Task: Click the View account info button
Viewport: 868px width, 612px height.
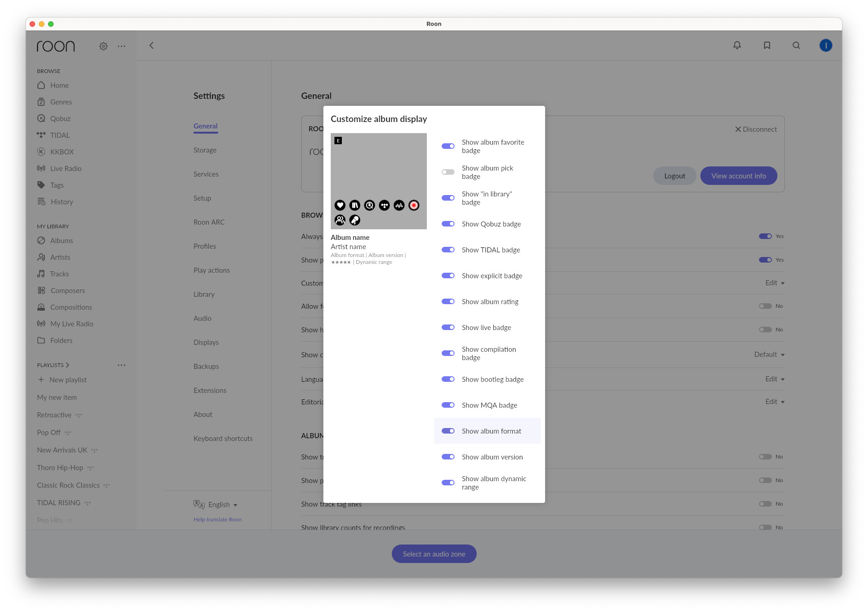Action: (x=739, y=176)
